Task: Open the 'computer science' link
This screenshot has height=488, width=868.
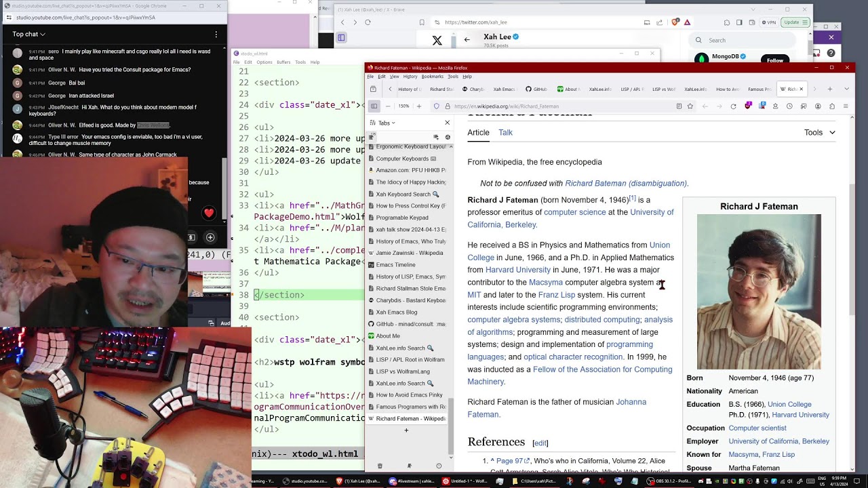Action: (x=574, y=212)
